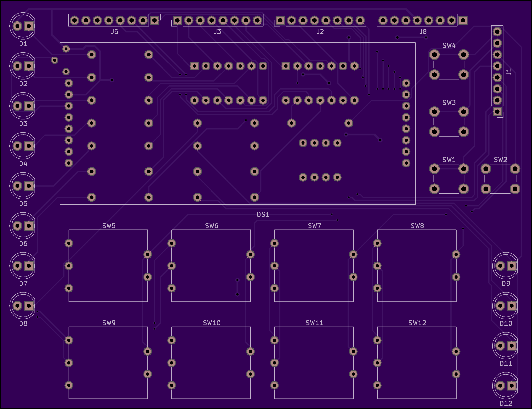Click the SW9 switch label

pos(109,323)
